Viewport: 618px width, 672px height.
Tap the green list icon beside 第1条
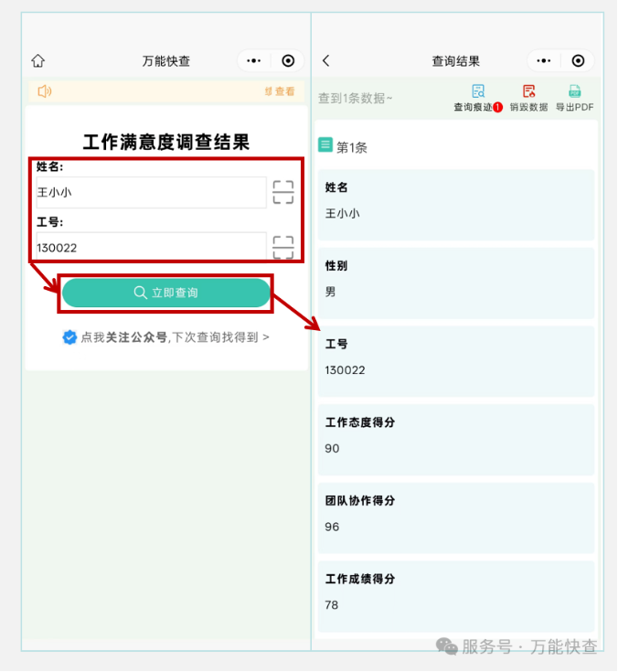click(x=325, y=144)
